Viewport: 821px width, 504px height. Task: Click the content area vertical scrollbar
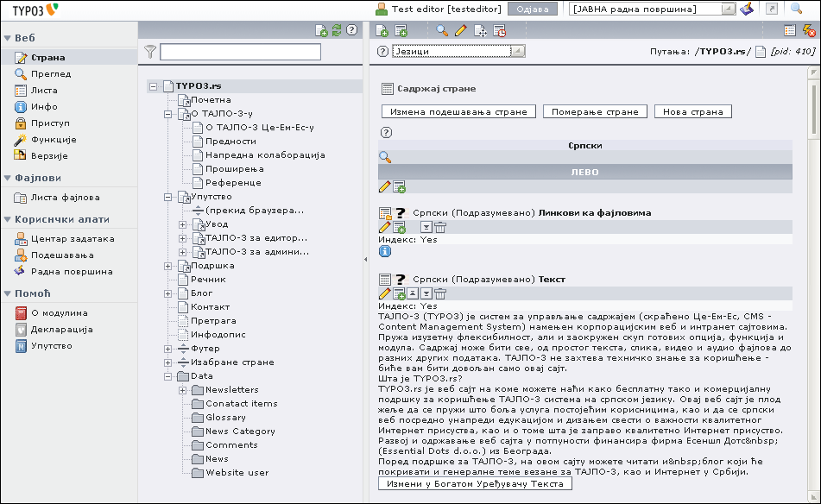pos(814,282)
